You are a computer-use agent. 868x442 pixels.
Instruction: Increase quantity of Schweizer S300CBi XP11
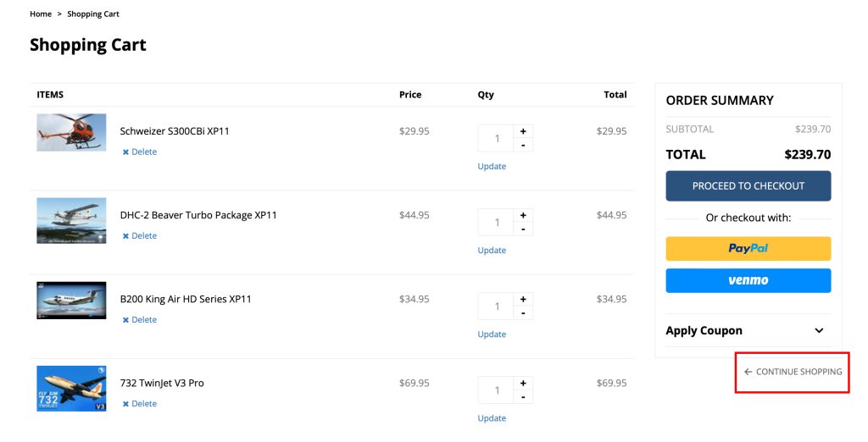pos(523,131)
